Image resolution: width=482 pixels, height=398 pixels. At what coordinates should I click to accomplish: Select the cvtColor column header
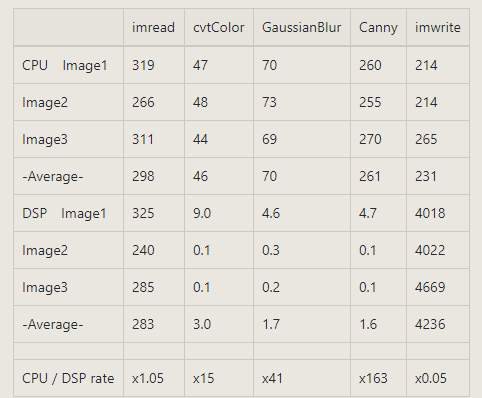219,27
